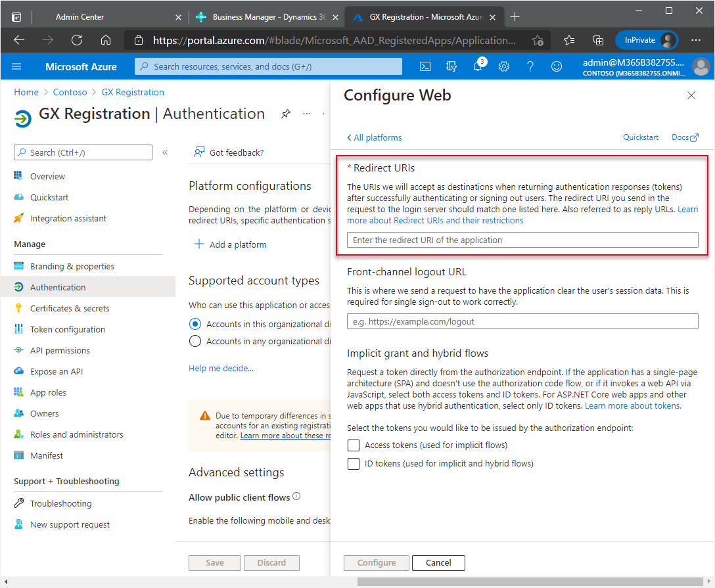Click the help question mark icon

tap(530, 66)
